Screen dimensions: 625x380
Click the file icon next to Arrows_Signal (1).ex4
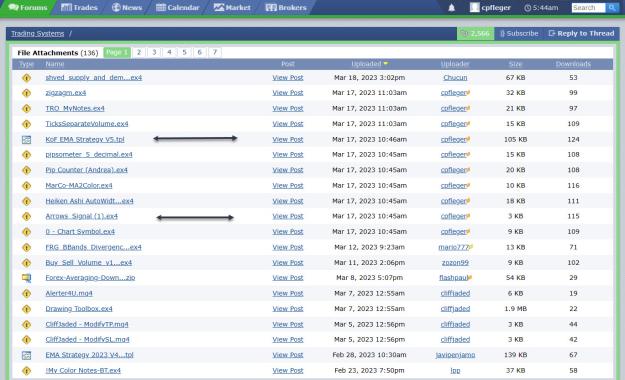pyautogui.click(x=26, y=217)
